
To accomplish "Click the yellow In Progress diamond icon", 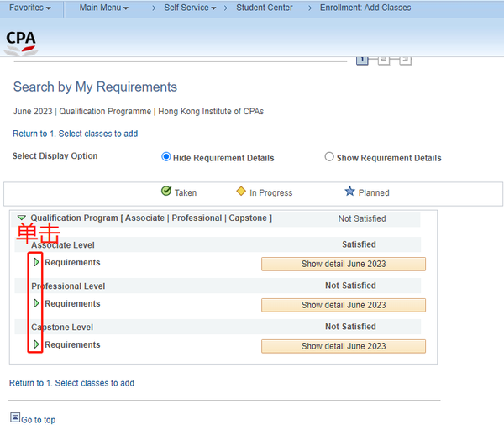I will 240,192.
